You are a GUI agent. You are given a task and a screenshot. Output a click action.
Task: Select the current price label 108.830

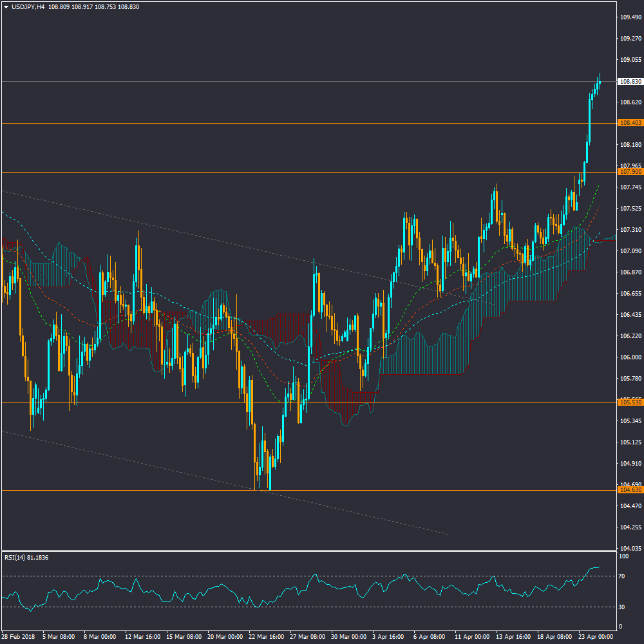[630, 82]
